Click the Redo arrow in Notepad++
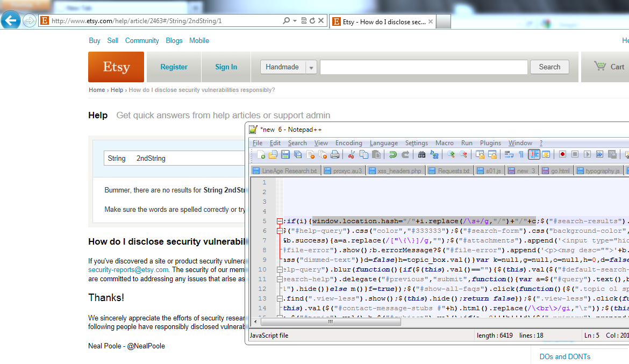The width and height of the screenshot is (629, 364). click(405, 154)
